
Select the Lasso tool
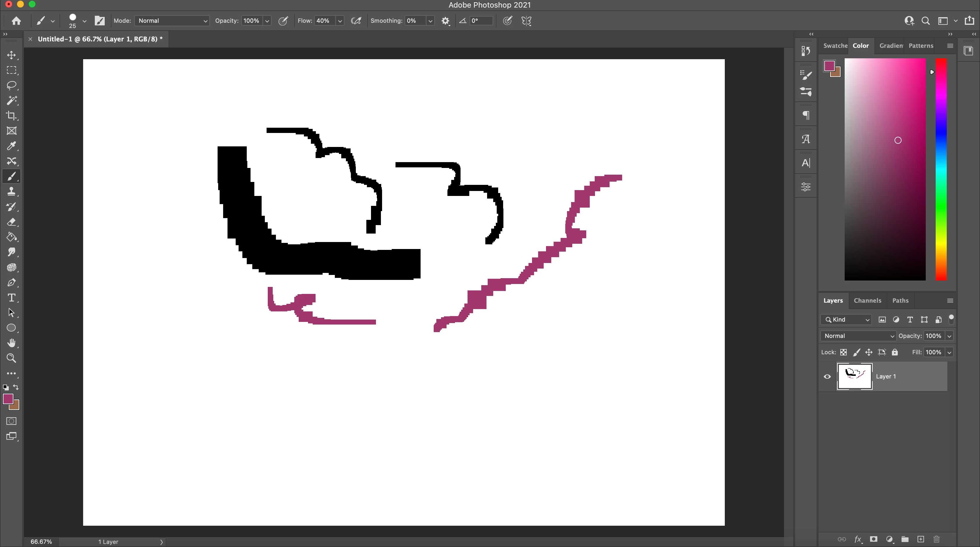click(11, 85)
